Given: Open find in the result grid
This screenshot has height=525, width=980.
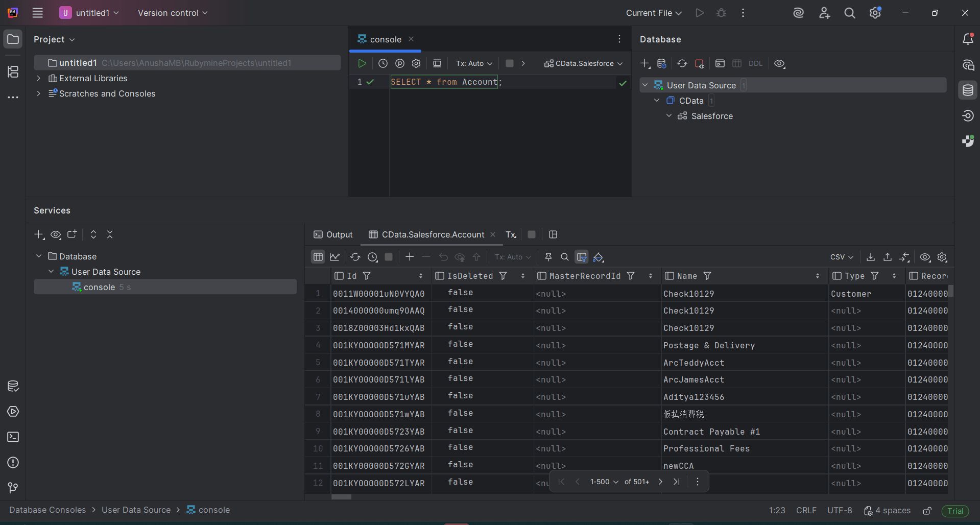Looking at the screenshot, I should (x=565, y=257).
